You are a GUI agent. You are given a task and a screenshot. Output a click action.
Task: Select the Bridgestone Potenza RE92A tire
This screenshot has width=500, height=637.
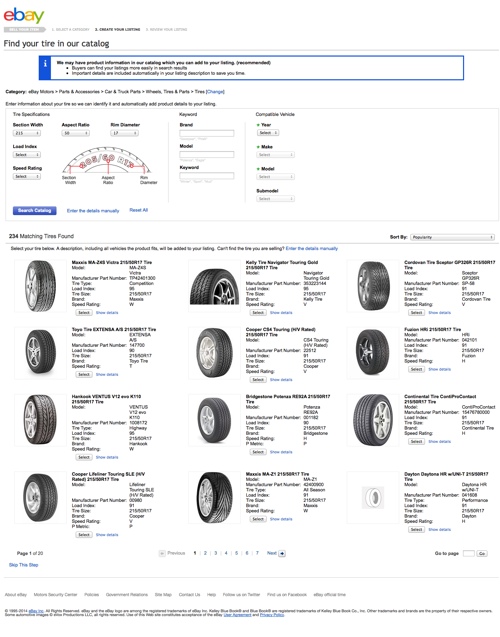pyautogui.click(x=258, y=452)
